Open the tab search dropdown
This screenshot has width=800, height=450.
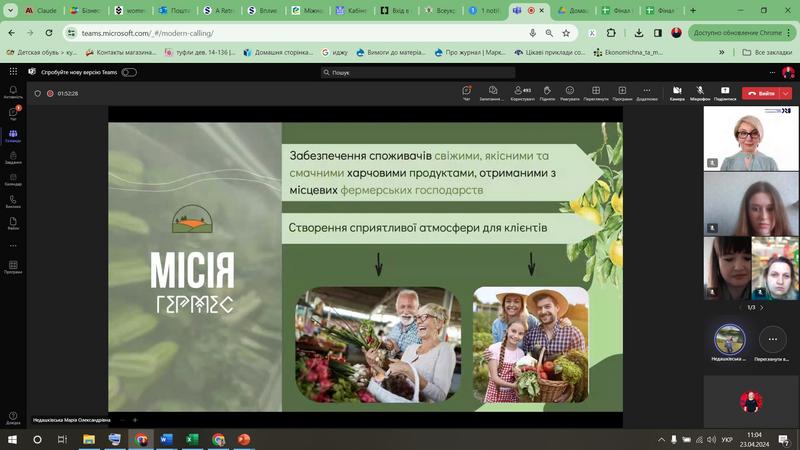point(10,10)
